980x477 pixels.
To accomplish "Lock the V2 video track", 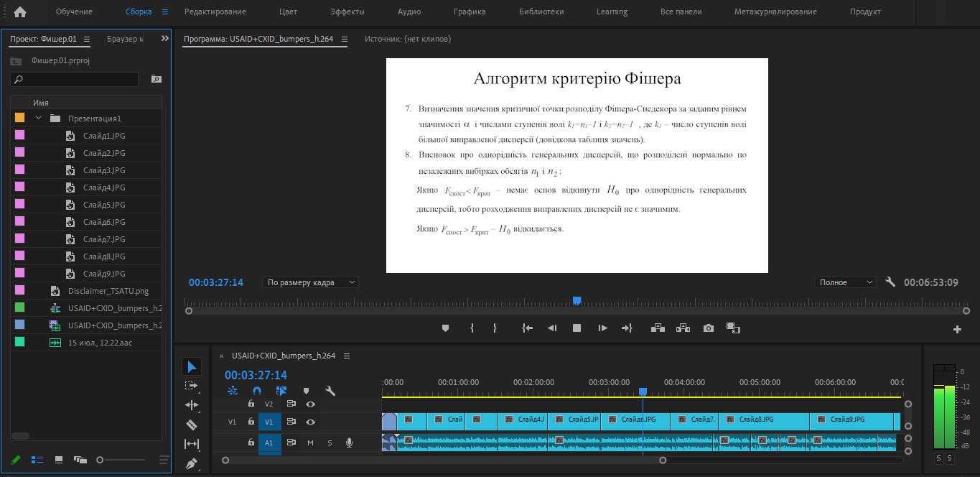I will tap(251, 404).
